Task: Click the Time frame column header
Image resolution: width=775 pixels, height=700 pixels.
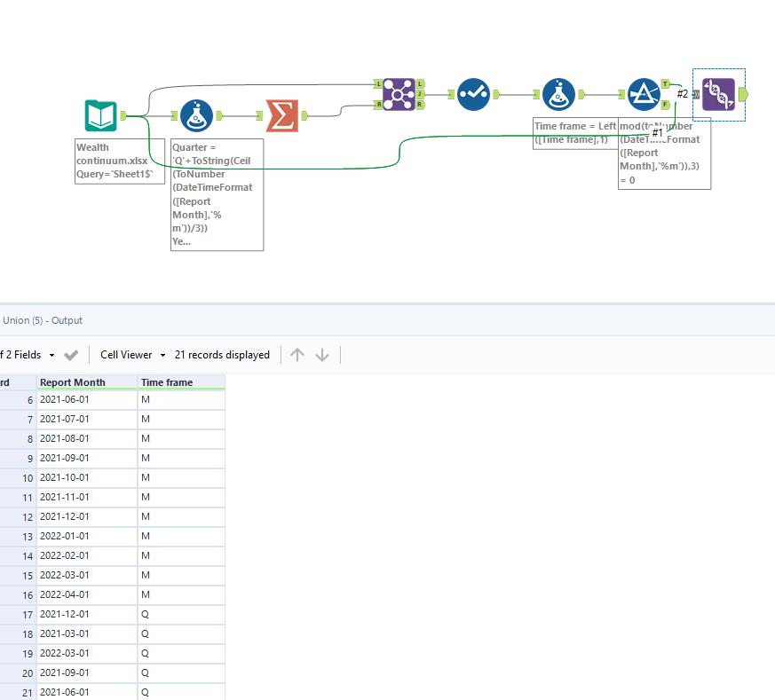Action: pyautogui.click(x=181, y=382)
